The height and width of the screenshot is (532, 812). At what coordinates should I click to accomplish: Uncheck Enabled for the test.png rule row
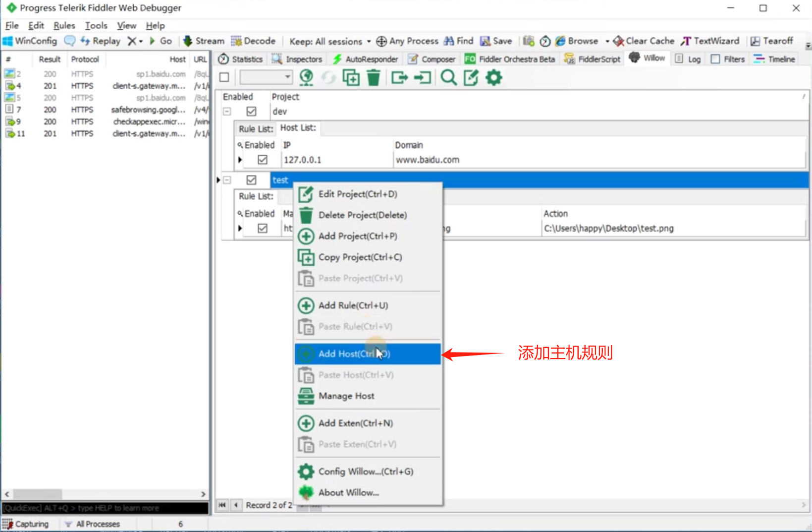coord(263,228)
